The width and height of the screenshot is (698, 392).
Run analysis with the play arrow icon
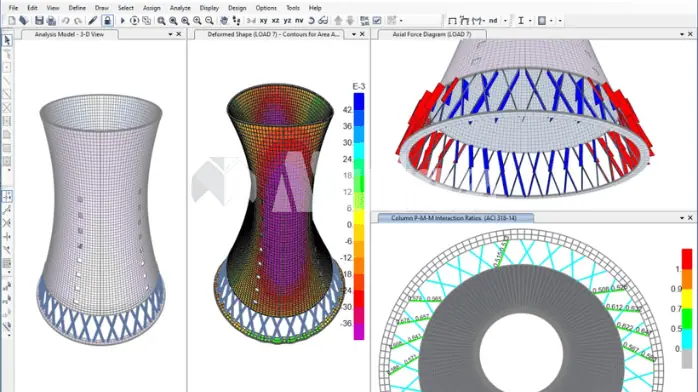pos(122,20)
